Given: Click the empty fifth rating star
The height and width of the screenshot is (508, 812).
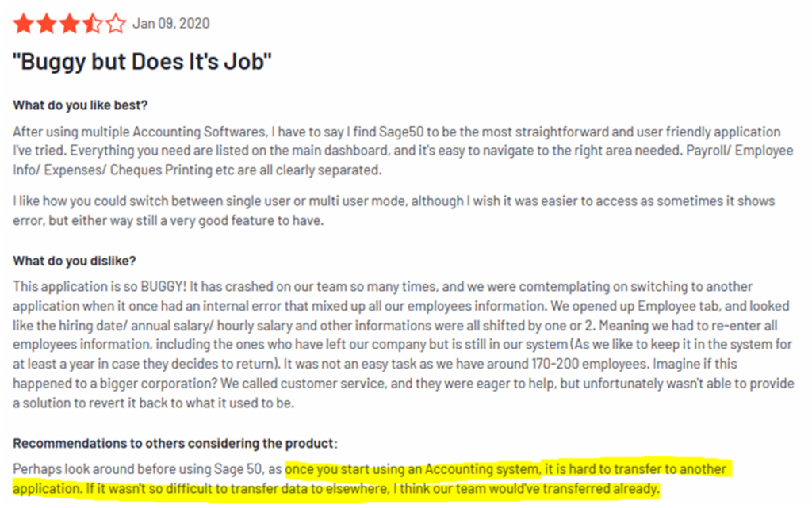Looking at the screenshot, I should tap(116, 24).
